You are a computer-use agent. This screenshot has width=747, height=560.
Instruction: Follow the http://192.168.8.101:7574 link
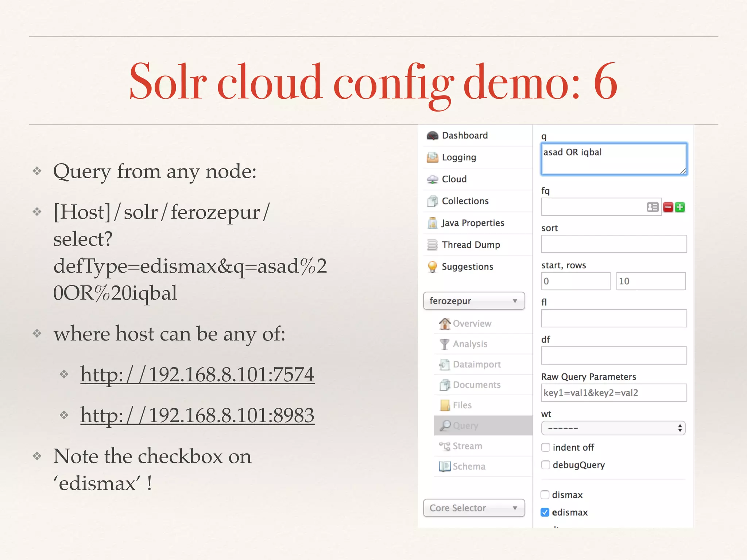[x=197, y=374]
